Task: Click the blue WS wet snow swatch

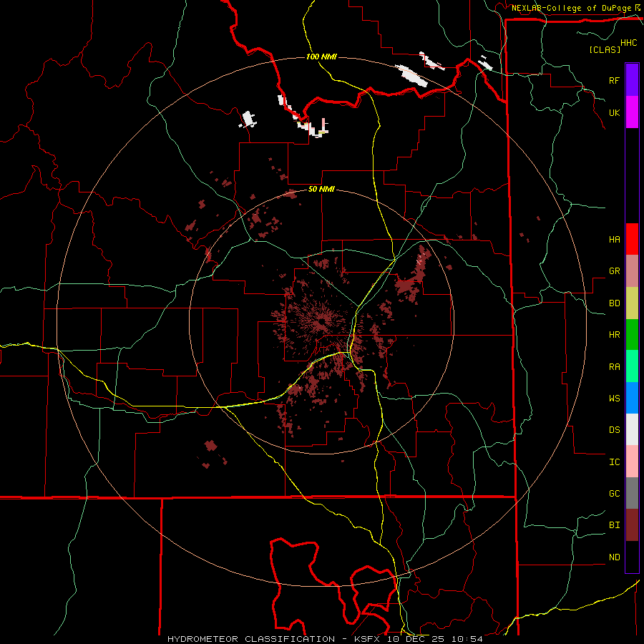Action: (x=632, y=398)
